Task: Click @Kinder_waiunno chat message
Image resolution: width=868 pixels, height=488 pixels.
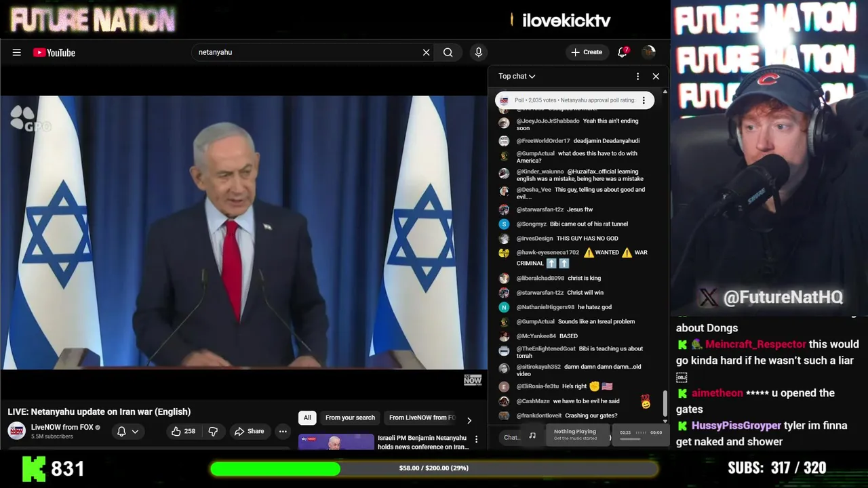Action: 580,176
